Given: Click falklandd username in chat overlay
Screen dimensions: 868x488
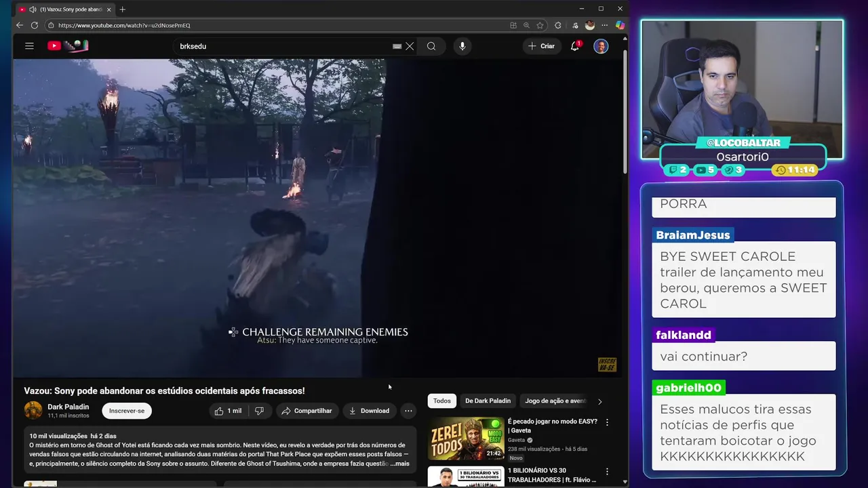Looking at the screenshot, I should (684, 335).
